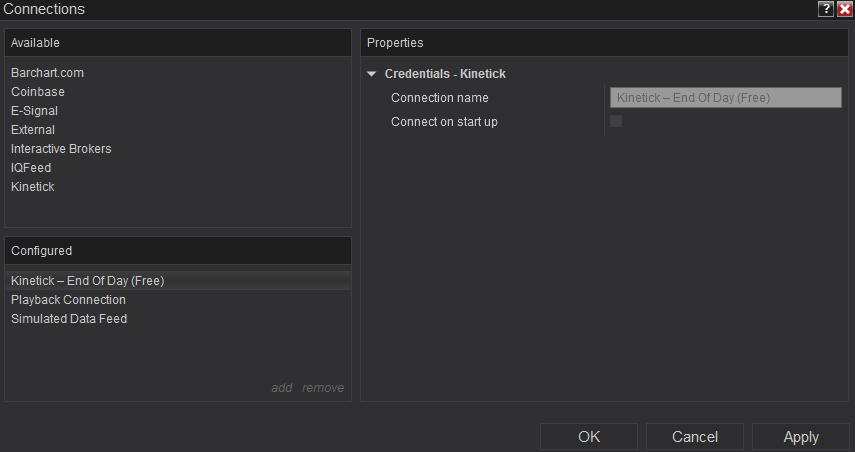Image resolution: width=855 pixels, height=452 pixels.
Task: Select the configured Kinetick – End Of Day (Free) connection
Action: 178,281
